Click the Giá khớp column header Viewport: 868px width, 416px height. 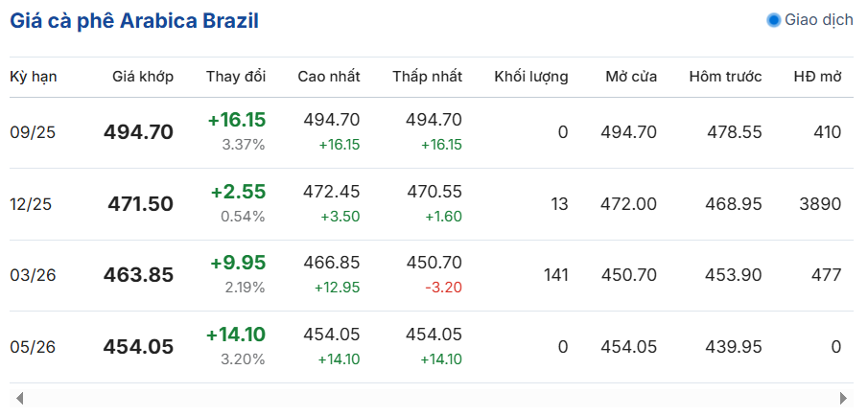(143, 77)
